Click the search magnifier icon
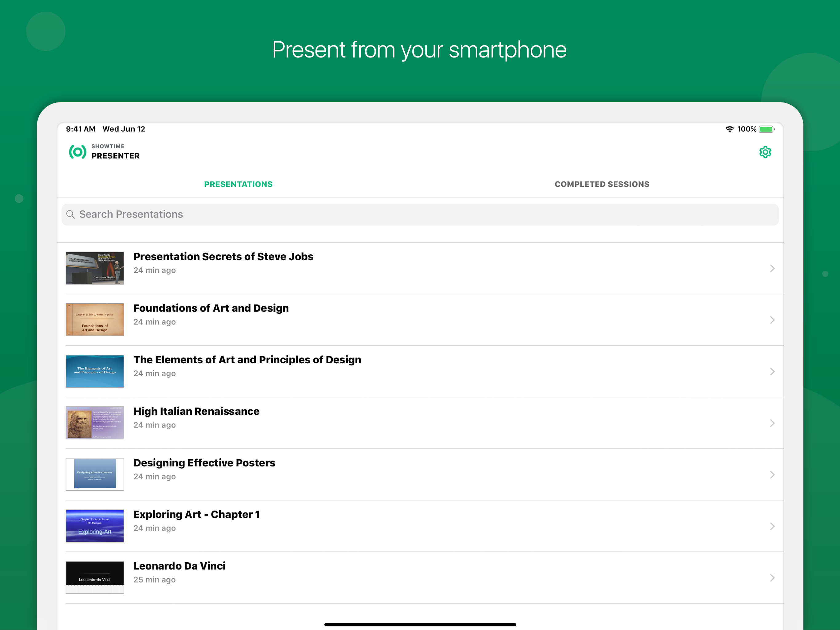This screenshot has width=840, height=630. pyautogui.click(x=70, y=214)
